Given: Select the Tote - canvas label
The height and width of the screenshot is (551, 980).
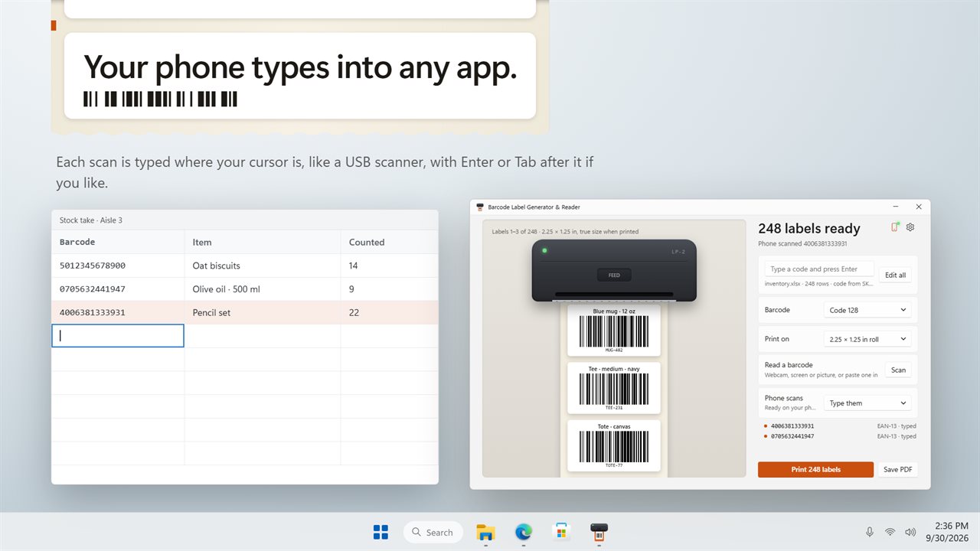Looking at the screenshot, I should pyautogui.click(x=614, y=445).
